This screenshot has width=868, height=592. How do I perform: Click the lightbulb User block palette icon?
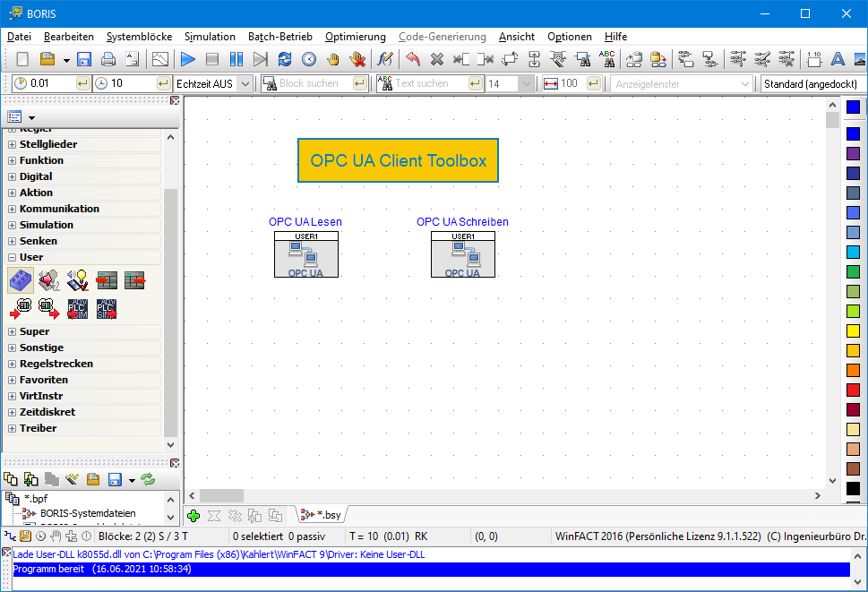tap(78, 280)
